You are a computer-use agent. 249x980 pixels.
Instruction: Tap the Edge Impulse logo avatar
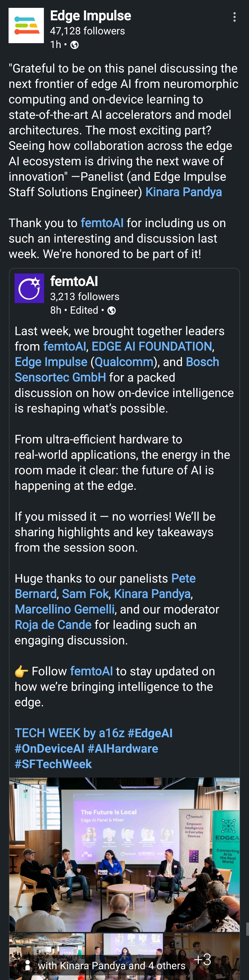[26, 25]
